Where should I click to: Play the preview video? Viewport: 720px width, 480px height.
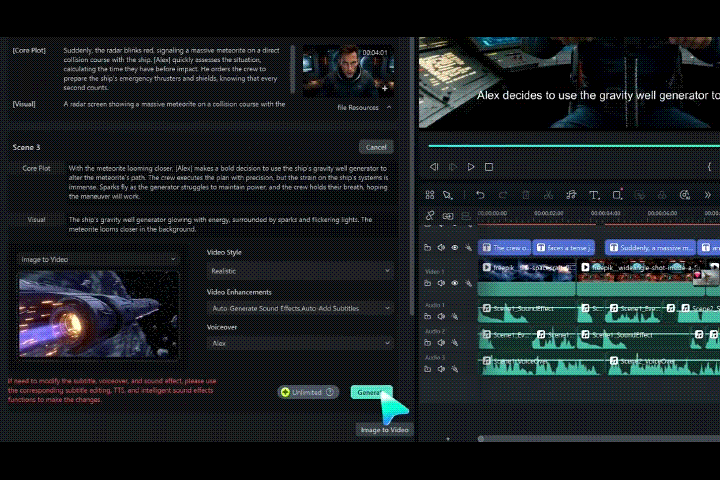point(471,167)
